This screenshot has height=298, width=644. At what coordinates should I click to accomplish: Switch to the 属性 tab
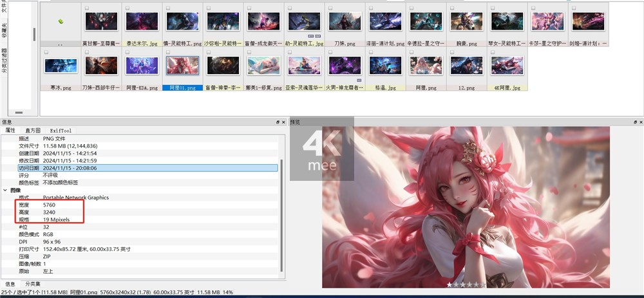pos(10,130)
